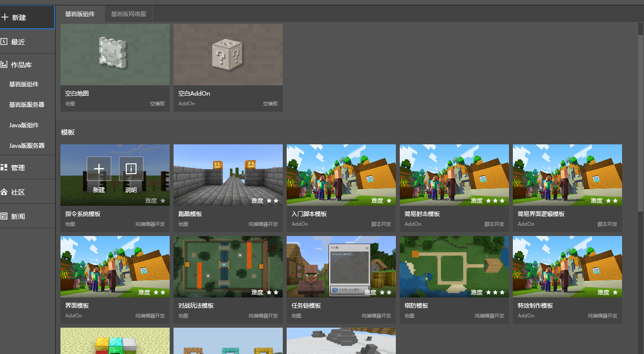Click the 新建 label in the sidebar
The width and height of the screenshot is (644, 354).
coord(19,18)
